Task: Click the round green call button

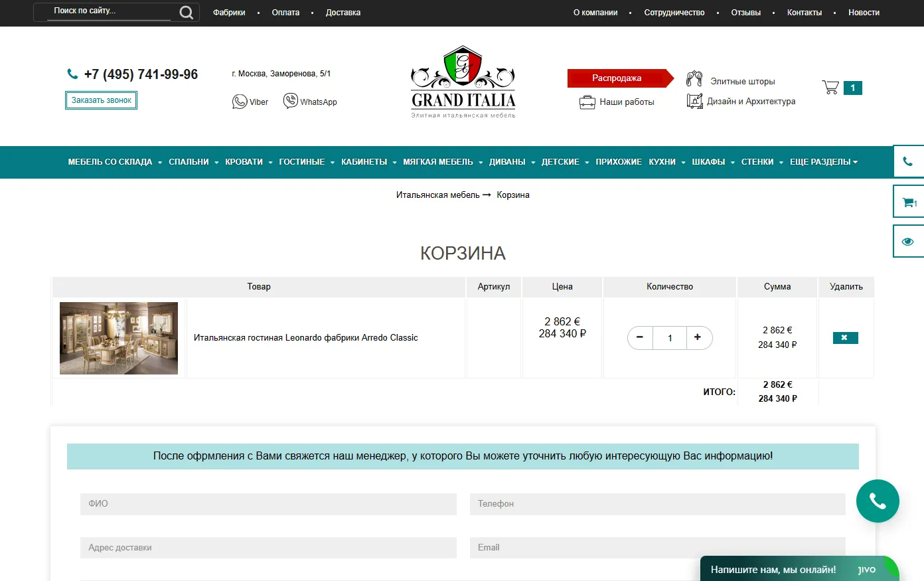Action: [878, 501]
